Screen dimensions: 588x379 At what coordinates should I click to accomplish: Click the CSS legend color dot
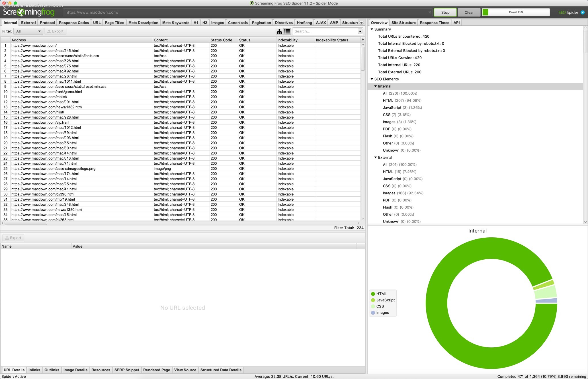[373, 306]
